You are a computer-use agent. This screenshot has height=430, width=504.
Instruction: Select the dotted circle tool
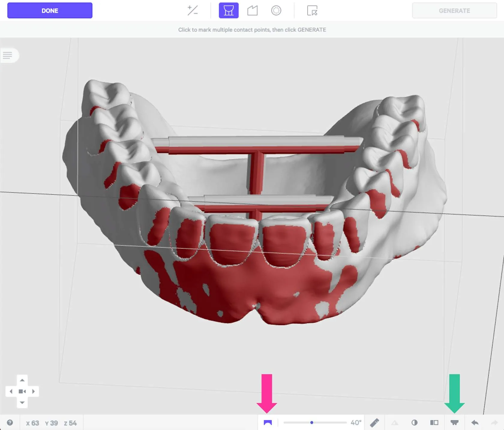click(x=276, y=11)
